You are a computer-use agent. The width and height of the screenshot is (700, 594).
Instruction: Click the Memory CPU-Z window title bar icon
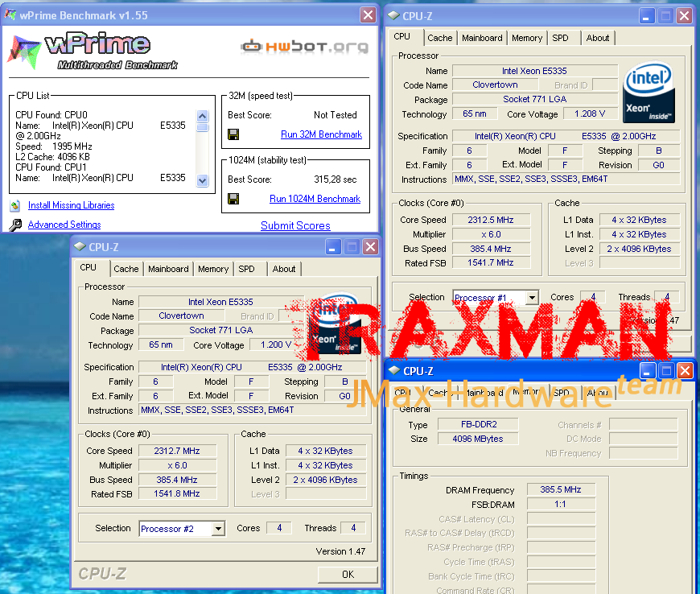[x=394, y=371]
